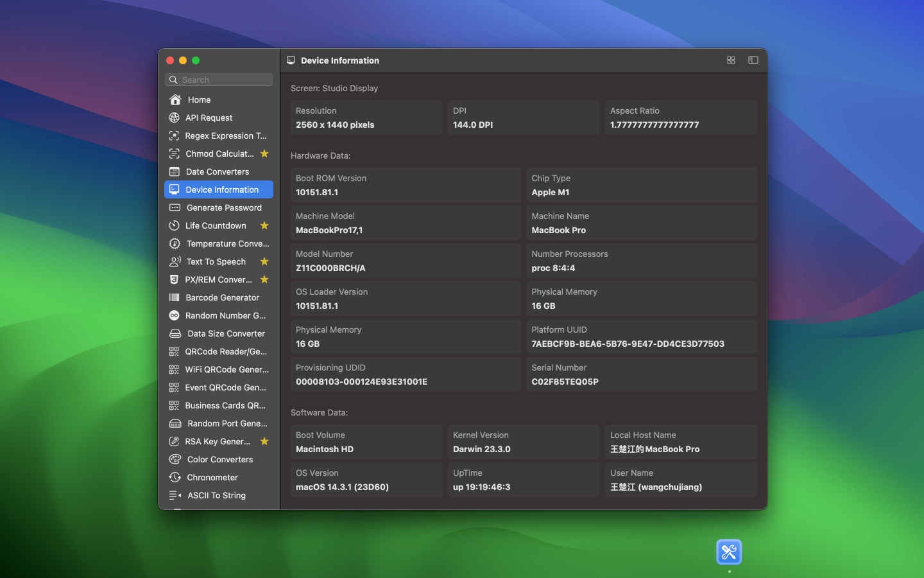Click the Serial Number value C02F85TEQ05P

point(565,381)
